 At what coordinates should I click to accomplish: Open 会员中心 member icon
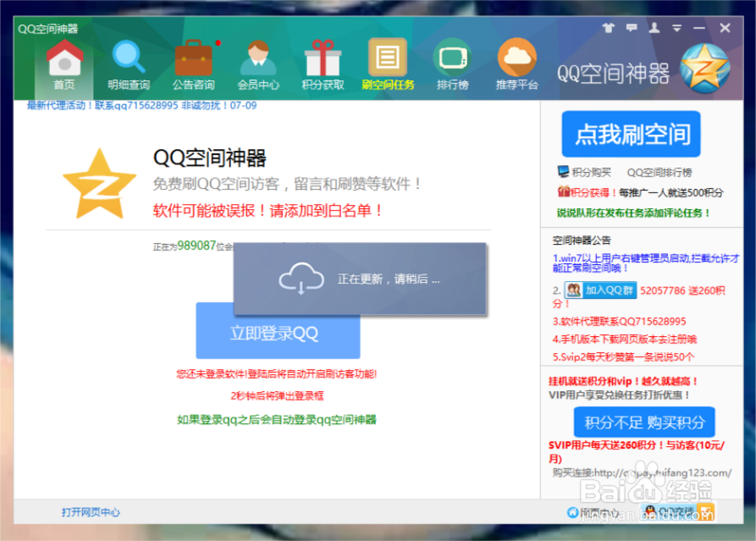click(258, 65)
